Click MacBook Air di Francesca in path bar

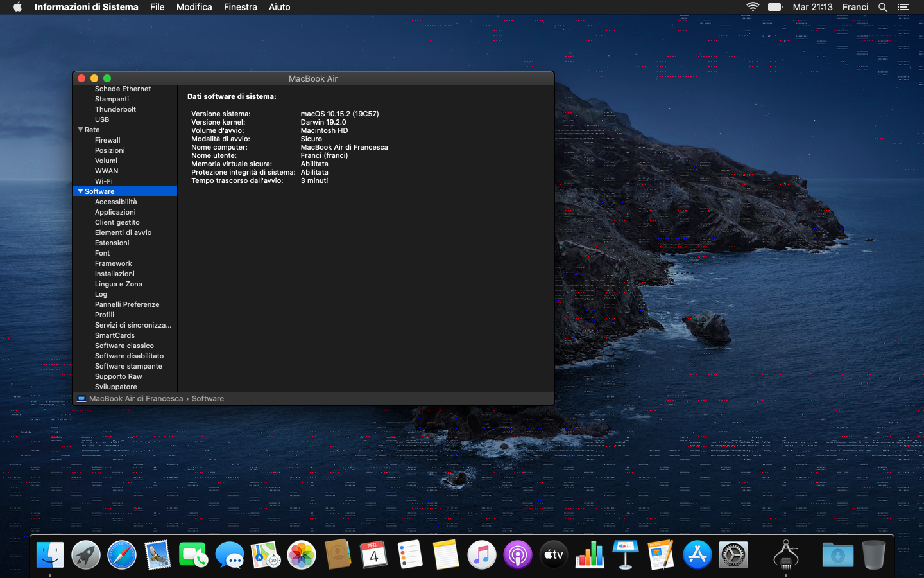[135, 399]
